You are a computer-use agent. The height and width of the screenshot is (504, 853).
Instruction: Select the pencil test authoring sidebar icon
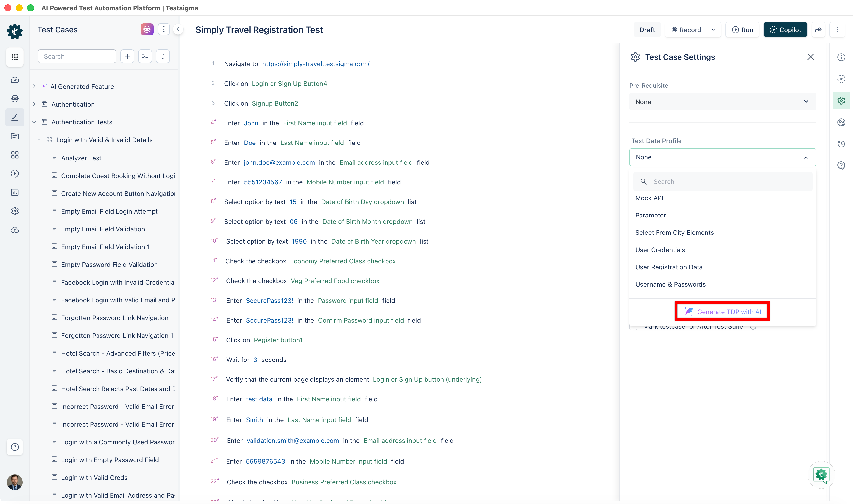(15, 118)
